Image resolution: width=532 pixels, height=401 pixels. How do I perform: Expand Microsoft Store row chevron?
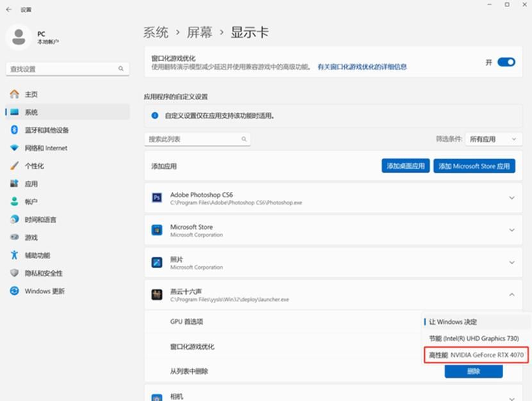[511, 230]
